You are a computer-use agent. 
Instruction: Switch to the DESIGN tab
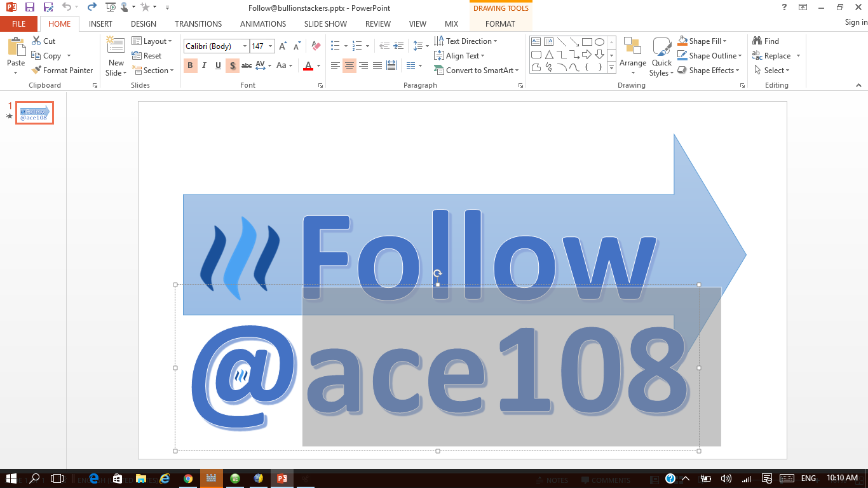coord(144,24)
